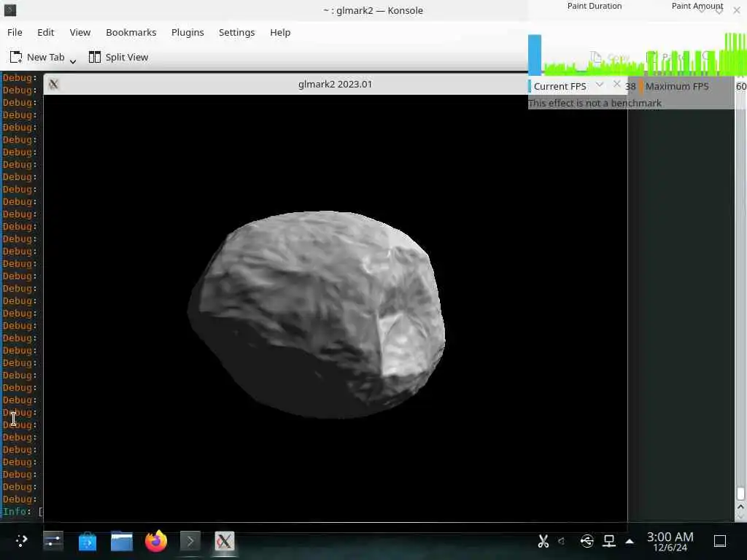Viewport: 747px width, 560px height.
Task: Click the Paint Duration label
Action: click(594, 6)
